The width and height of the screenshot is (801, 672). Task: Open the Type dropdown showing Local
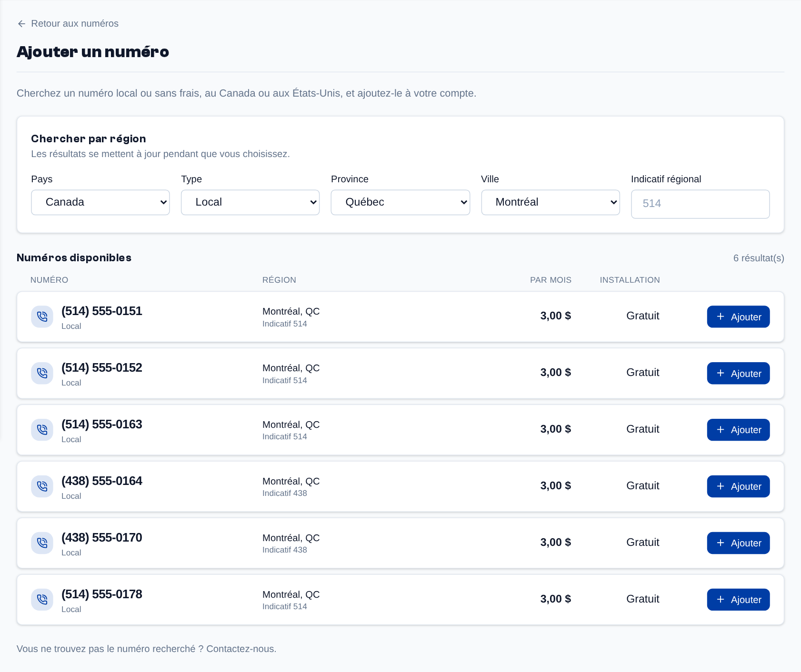[250, 202]
